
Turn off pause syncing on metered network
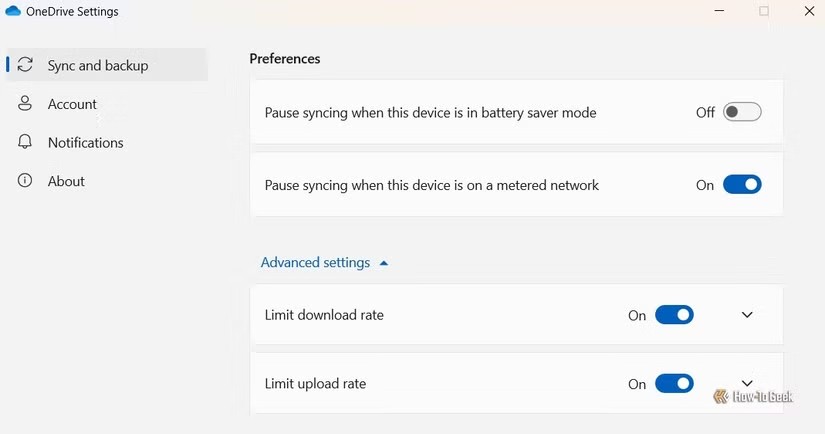pyautogui.click(x=742, y=185)
